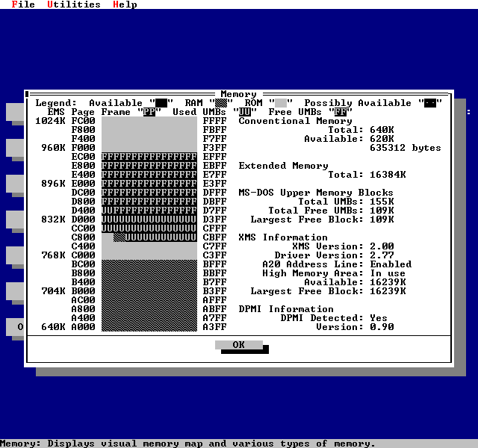The width and height of the screenshot is (478, 448).
Task: Select the "832K D000" address row
Action: pos(68,220)
